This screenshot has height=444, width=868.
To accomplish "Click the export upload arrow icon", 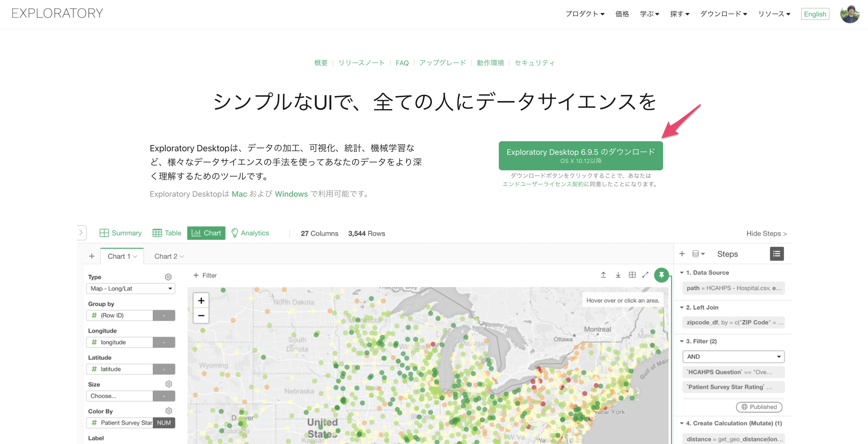I will tap(604, 275).
